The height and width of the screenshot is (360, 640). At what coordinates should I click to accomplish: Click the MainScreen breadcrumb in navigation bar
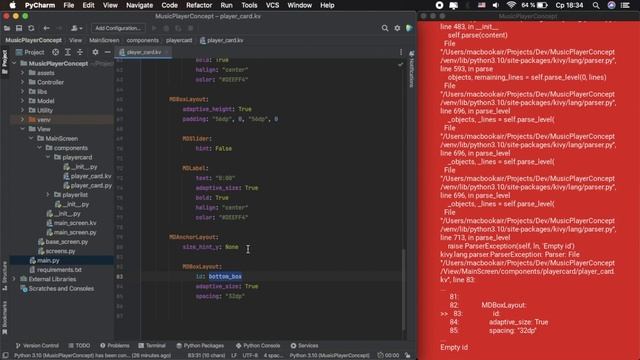[x=104, y=40]
